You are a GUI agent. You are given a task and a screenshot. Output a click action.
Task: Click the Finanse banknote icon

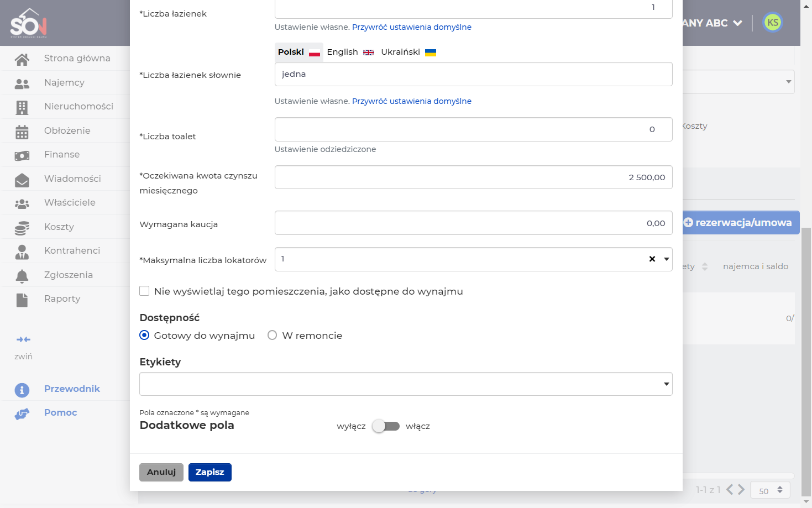pyautogui.click(x=22, y=155)
